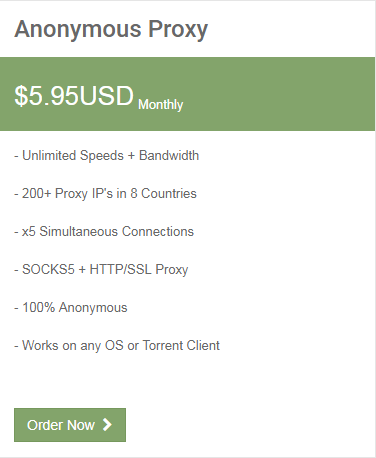Click the SOCKS5 word in the feature list

(x=48, y=270)
